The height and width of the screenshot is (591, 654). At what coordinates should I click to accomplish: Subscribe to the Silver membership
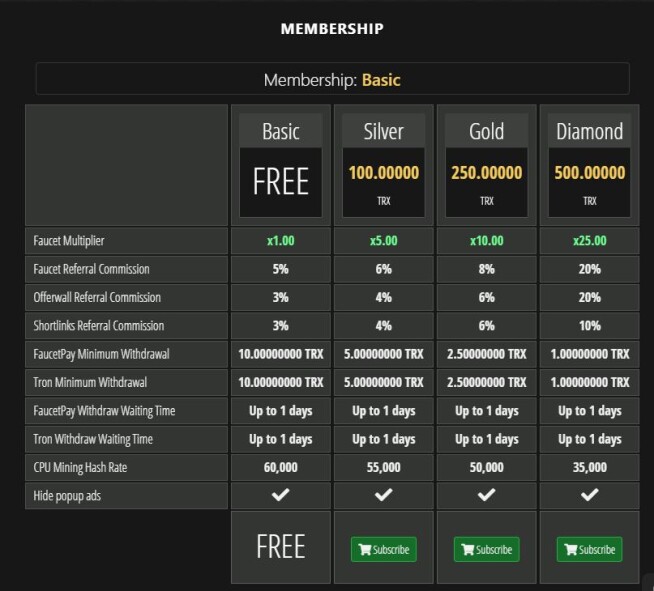(x=383, y=549)
